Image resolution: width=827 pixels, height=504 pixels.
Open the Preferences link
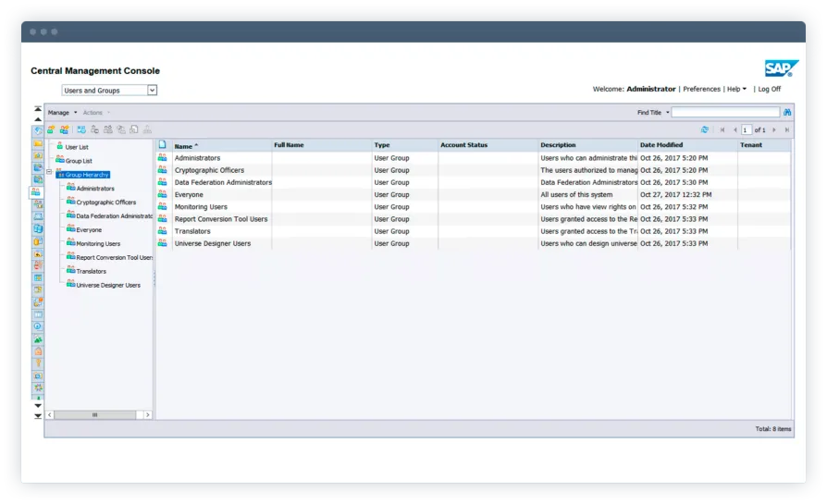coord(701,90)
